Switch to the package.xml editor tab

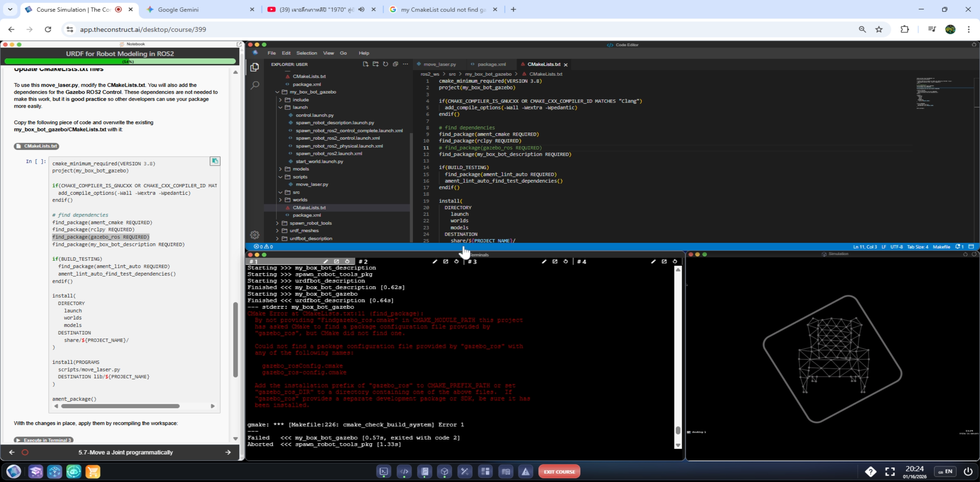click(x=491, y=64)
